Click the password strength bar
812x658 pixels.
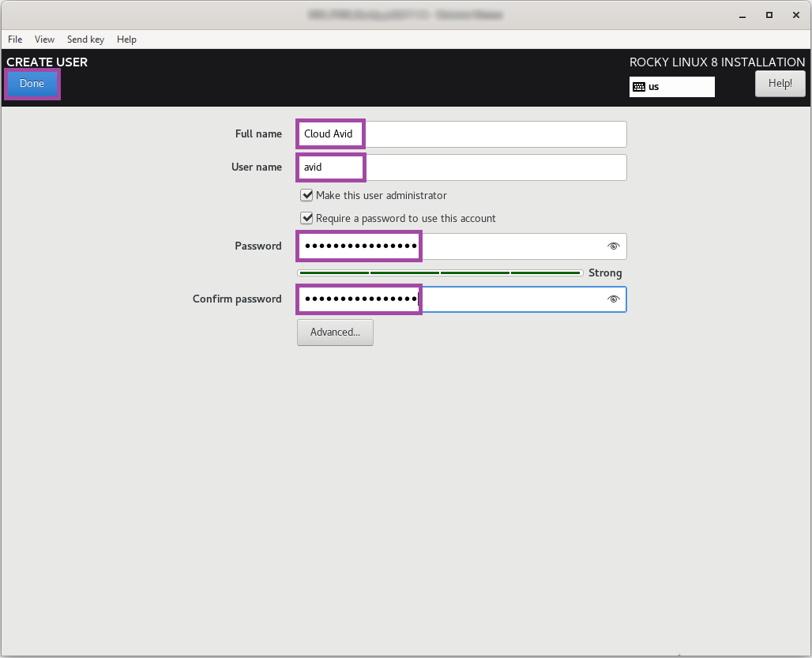[x=440, y=273]
